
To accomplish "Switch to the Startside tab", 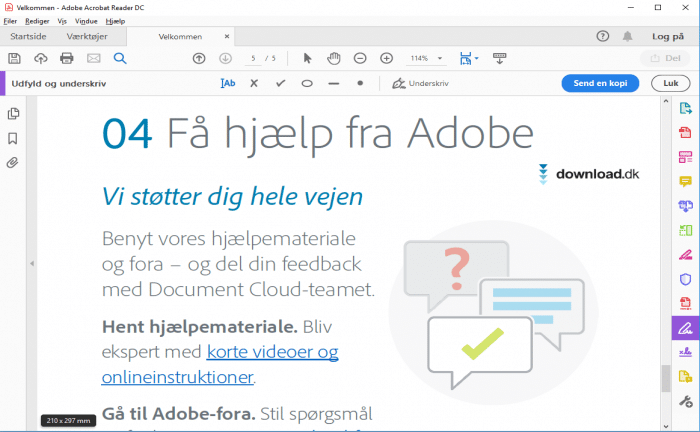I will pos(28,37).
